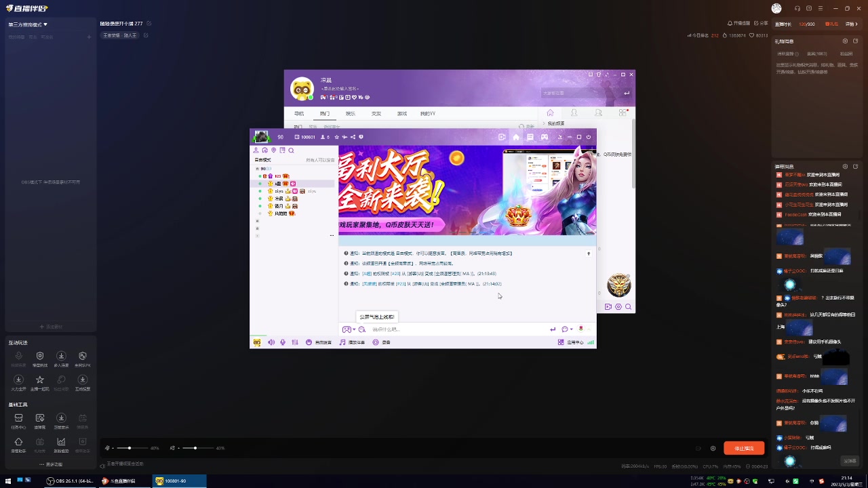The height and width of the screenshot is (488, 868).
Task: Open customer service headset icon in title bar
Action: (x=797, y=8)
